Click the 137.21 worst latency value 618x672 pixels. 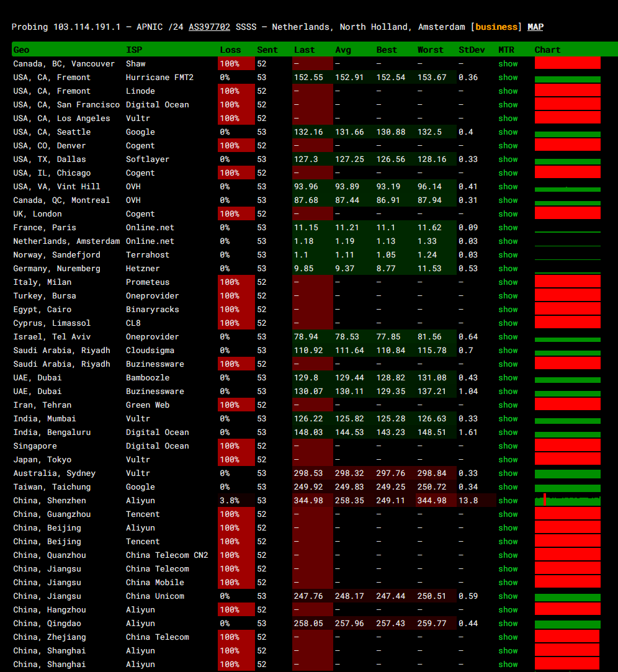pos(432,392)
